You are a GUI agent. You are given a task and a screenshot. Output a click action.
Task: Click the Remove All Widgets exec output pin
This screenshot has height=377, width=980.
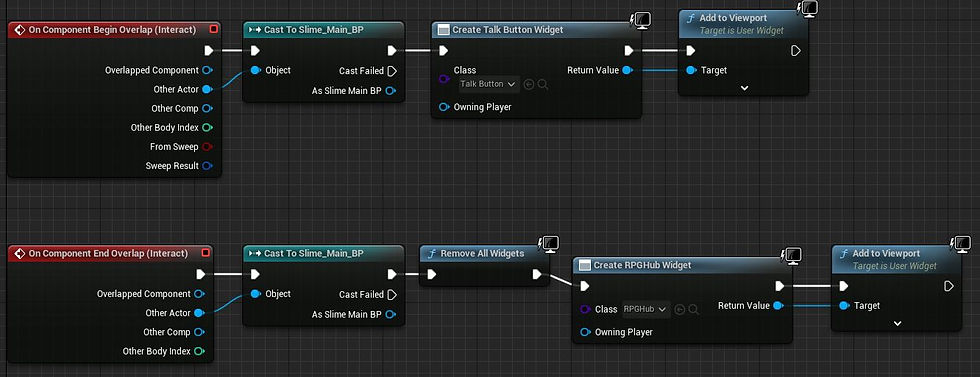click(x=537, y=274)
